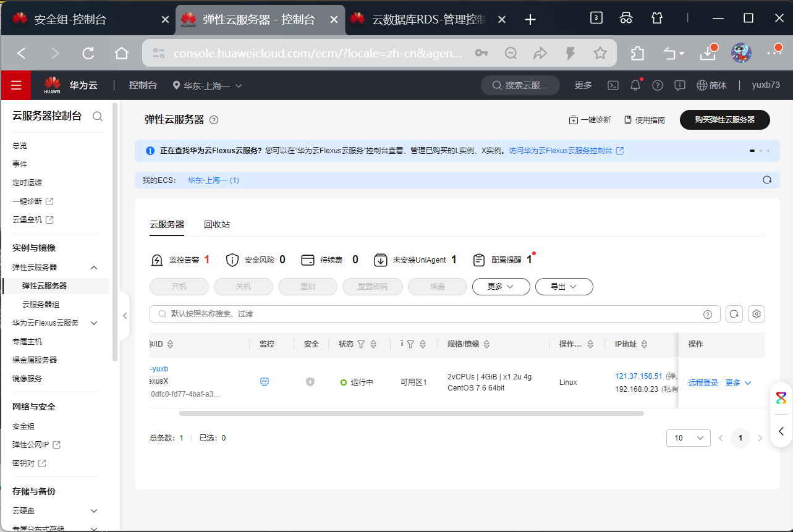Click the security shield icon in server row
The height and width of the screenshot is (532, 793).
point(310,382)
